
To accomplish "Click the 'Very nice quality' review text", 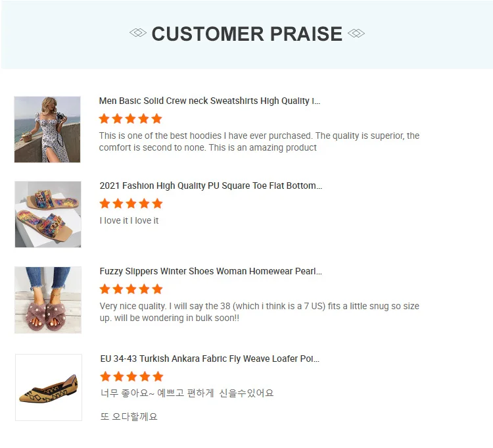I will point(259,312).
